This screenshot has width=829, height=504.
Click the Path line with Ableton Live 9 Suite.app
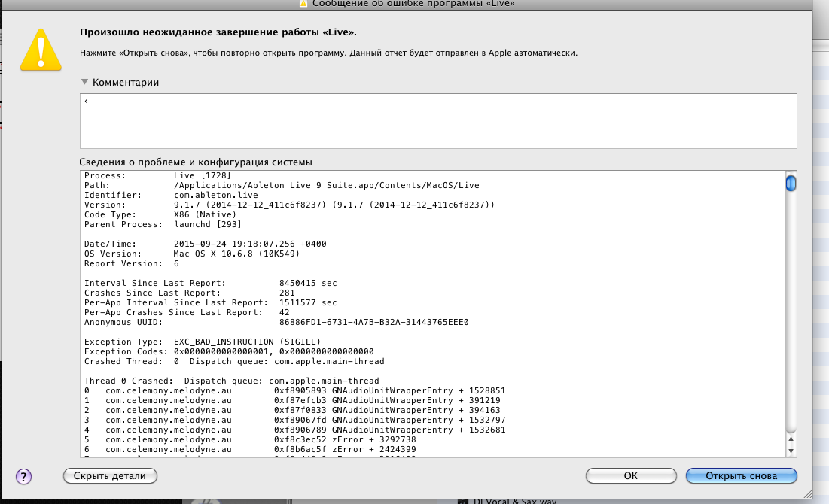coord(282,186)
